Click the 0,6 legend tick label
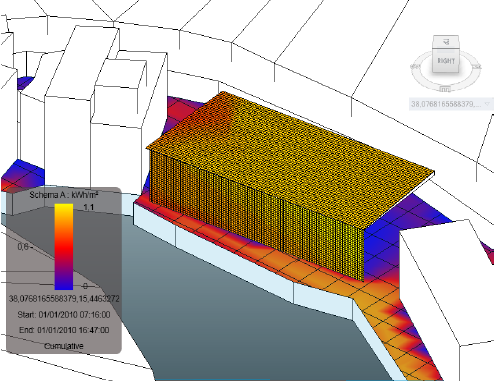The width and height of the screenshot is (501, 381). (x=23, y=247)
